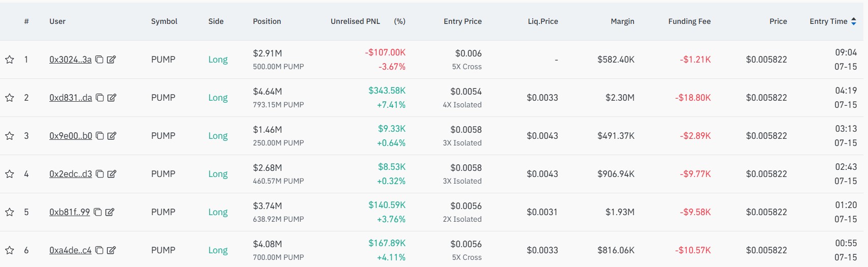Sort by Entry Time arrows
Viewport: 868px width, 267px height.
[854, 21]
